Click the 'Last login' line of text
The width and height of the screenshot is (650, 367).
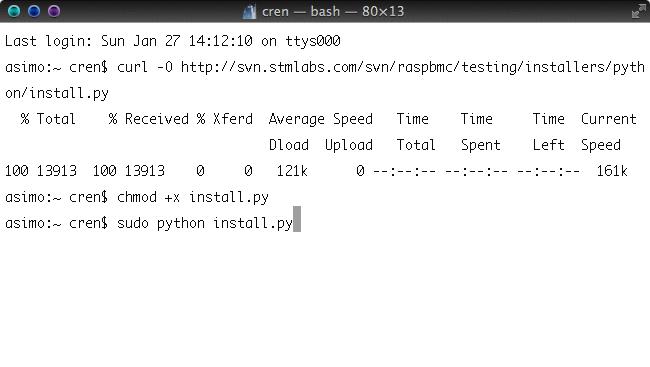pyautogui.click(x=172, y=41)
